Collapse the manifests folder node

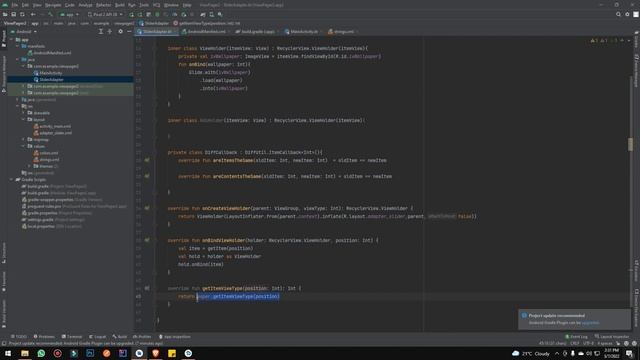point(18,46)
